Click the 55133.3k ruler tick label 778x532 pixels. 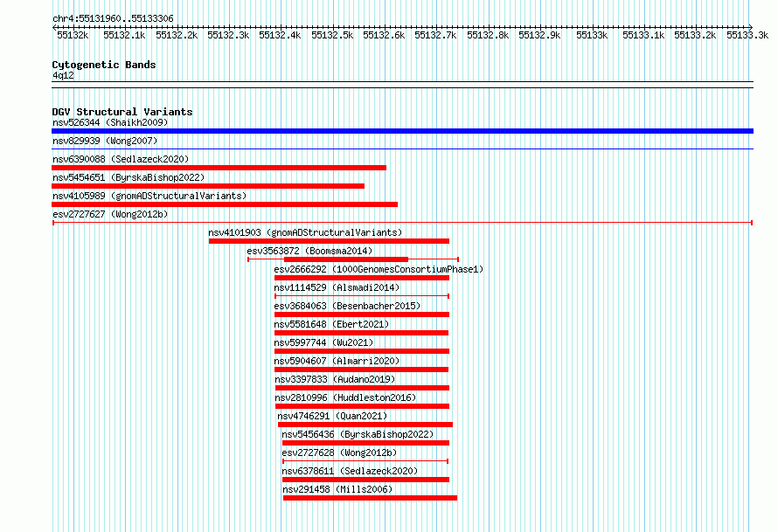pos(747,35)
